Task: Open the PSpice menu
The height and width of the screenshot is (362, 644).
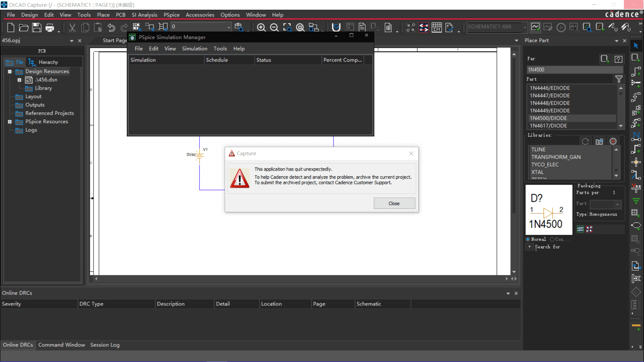Action: [x=171, y=15]
